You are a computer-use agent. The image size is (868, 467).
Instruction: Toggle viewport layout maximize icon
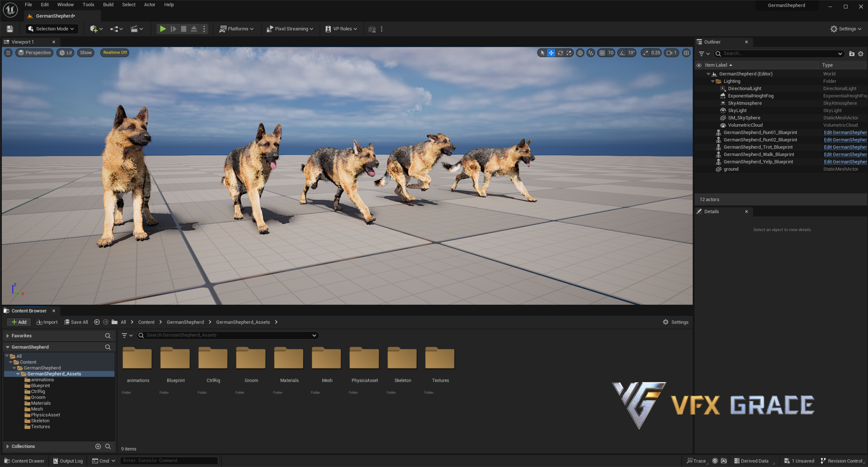click(686, 53)
